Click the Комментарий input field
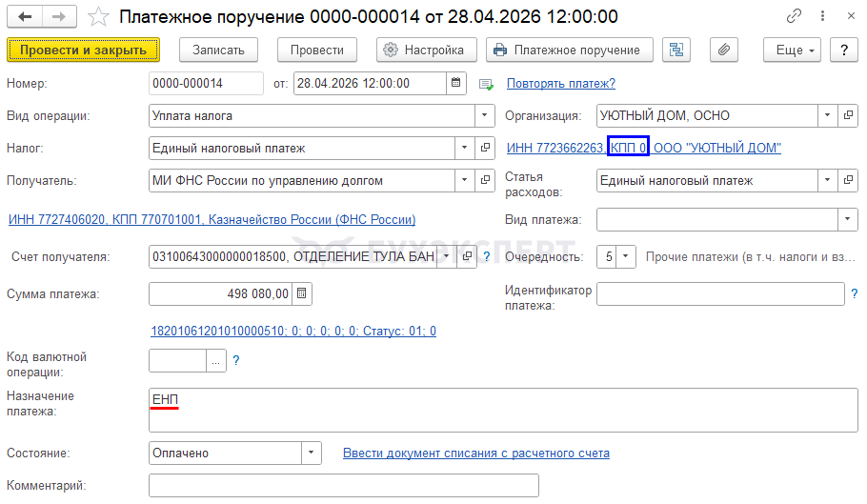 click(343, 486)
